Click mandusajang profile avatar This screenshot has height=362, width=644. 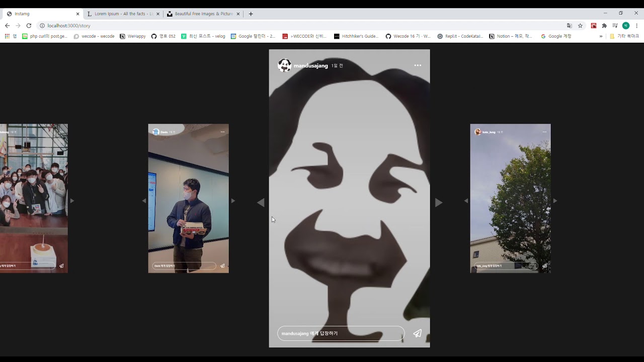tap(284, 65)
